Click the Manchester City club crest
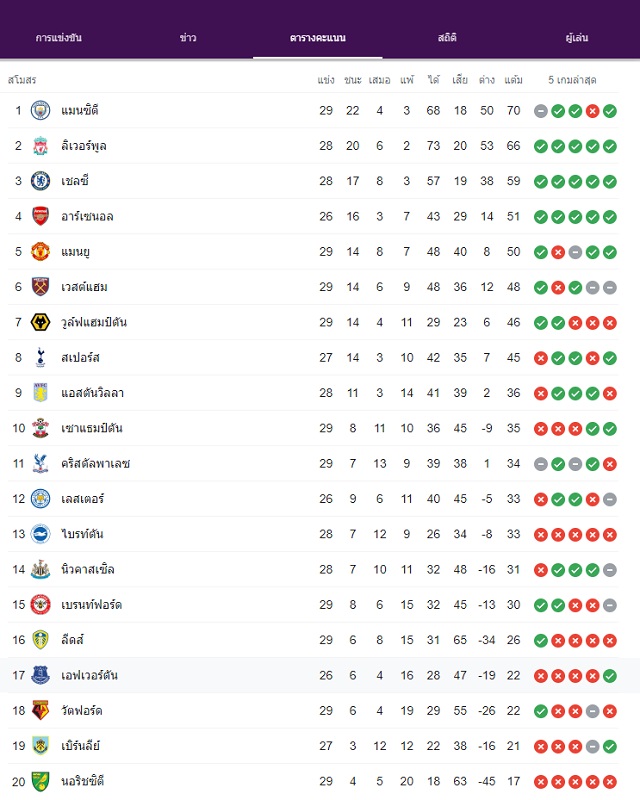The height and width of the screenshot is (800, 640). (x=40, y=111)
